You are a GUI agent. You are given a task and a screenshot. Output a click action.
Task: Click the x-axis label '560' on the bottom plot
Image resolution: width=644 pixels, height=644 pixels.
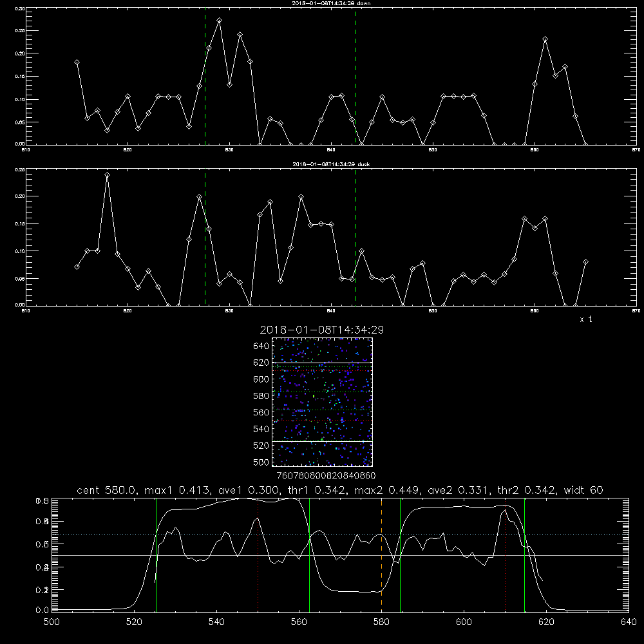click(x=299, y=622)
